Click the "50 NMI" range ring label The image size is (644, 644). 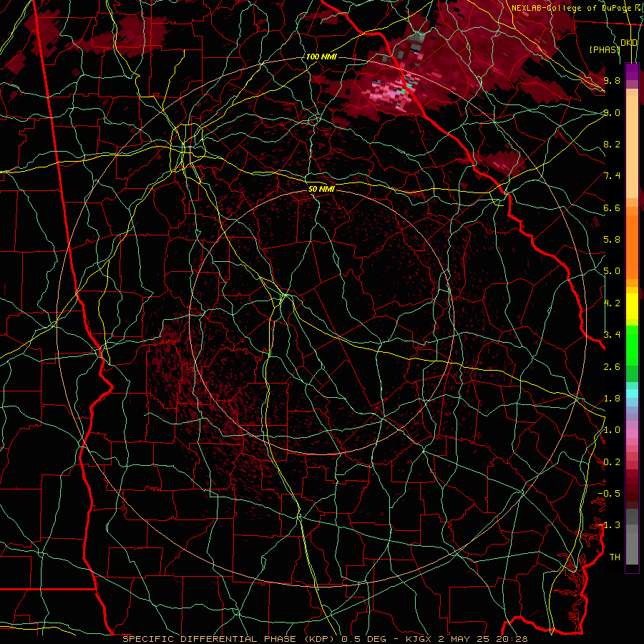(x=321, y=189)
